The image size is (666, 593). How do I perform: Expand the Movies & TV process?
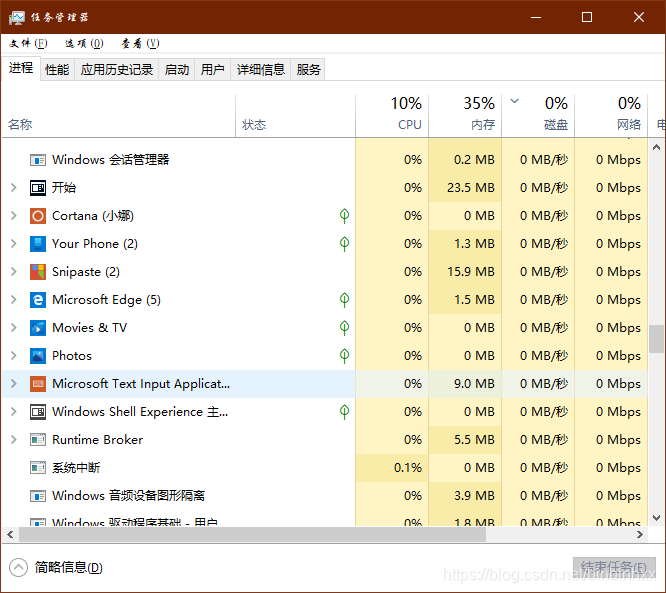click(x=14, y=328)
